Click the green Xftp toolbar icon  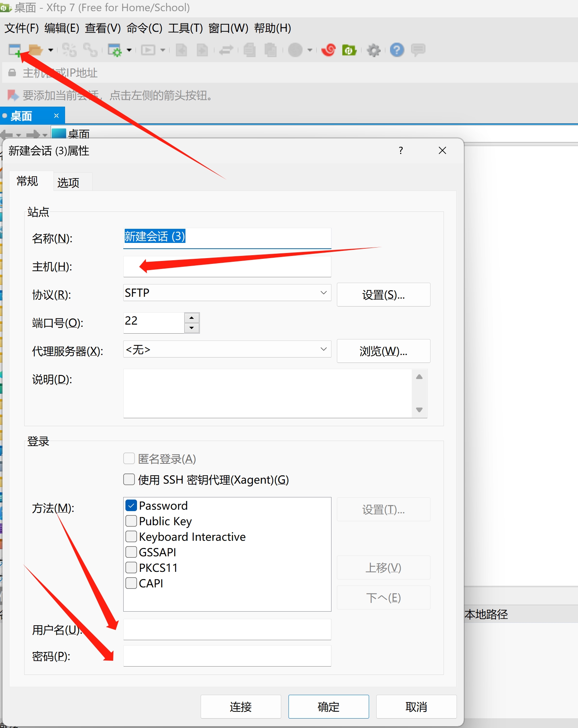point(349,50)
